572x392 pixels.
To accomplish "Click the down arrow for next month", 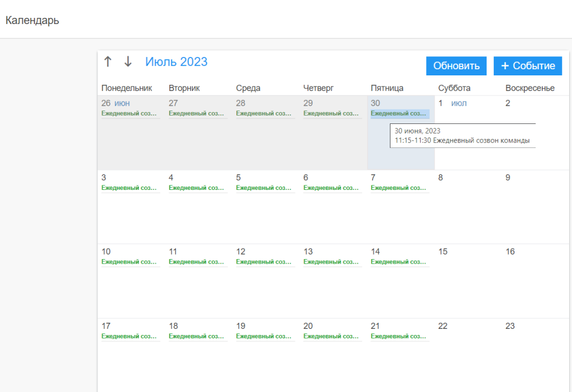I will (128, 62).
